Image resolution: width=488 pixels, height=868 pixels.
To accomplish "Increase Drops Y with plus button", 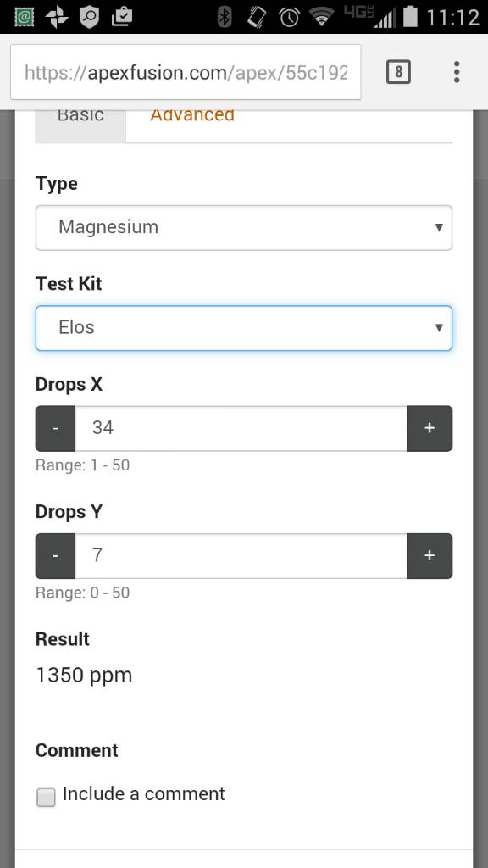I will tap(430, 556).
